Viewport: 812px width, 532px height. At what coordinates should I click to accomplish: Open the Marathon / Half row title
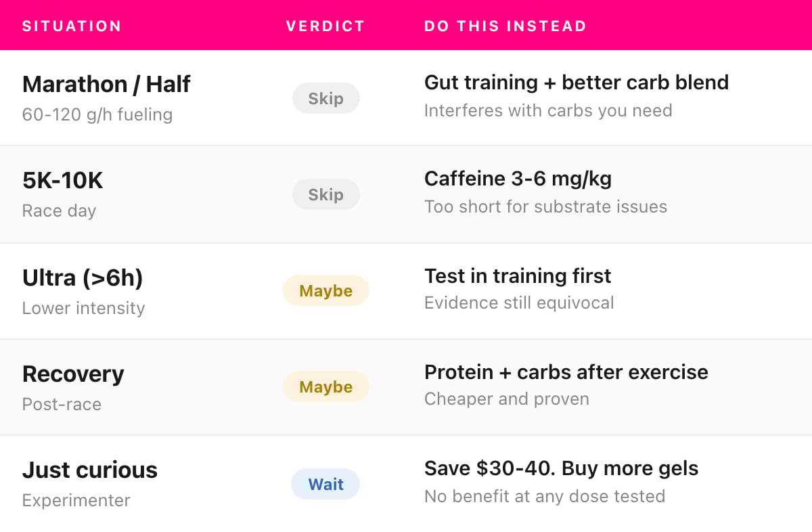pos(106,85)
